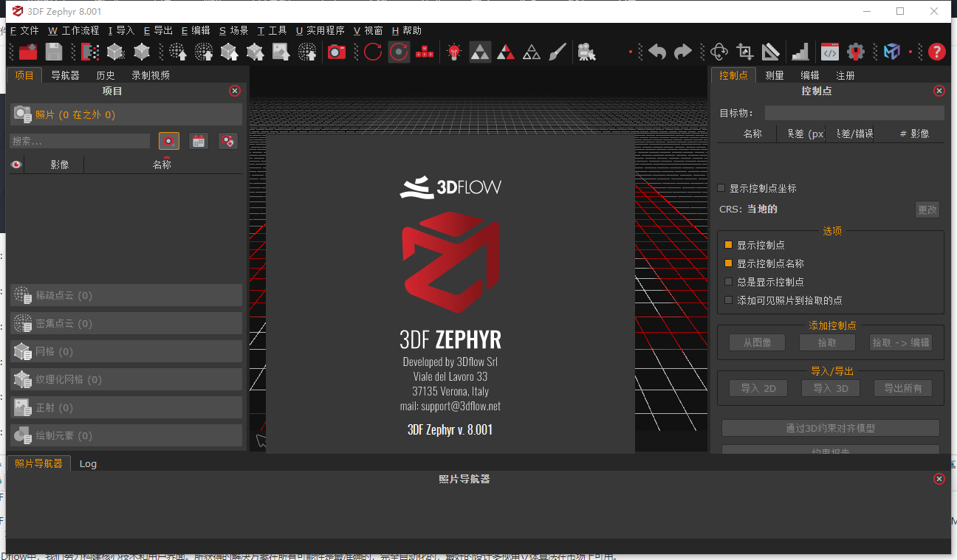Image resolution: width=957 pixels, height=560 pixels.
Task: Select the painting brush tool icon
Action: pos(558,52)
